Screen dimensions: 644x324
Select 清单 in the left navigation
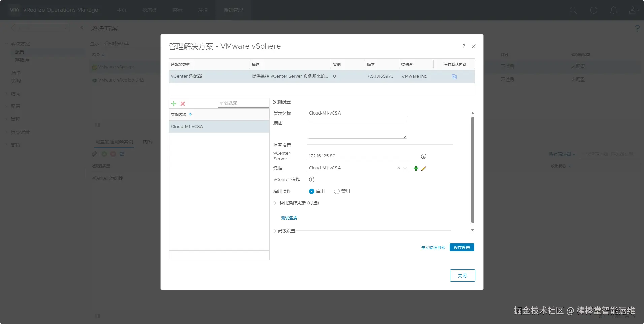tap(16, 73)
